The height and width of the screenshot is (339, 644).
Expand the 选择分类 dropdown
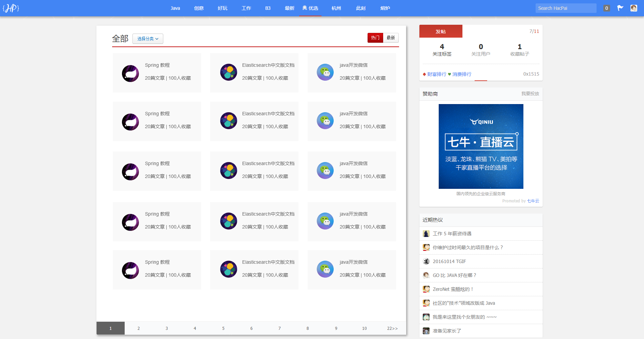(x=148, y=39)
